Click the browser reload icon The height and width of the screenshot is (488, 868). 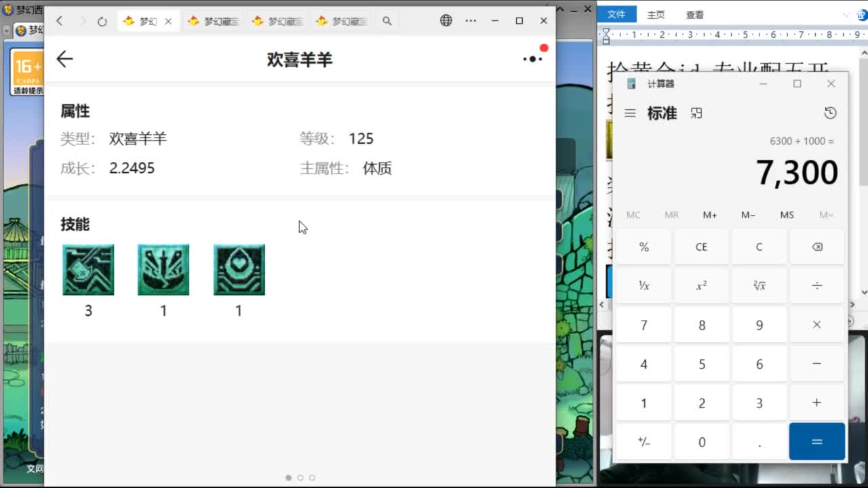[x=102, y=21]
